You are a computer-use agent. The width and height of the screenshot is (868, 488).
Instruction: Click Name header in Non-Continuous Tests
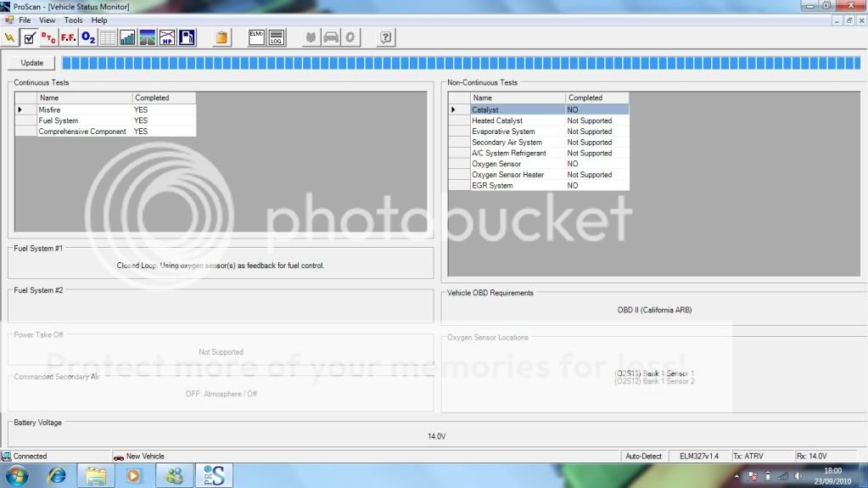tap(518, 98)
